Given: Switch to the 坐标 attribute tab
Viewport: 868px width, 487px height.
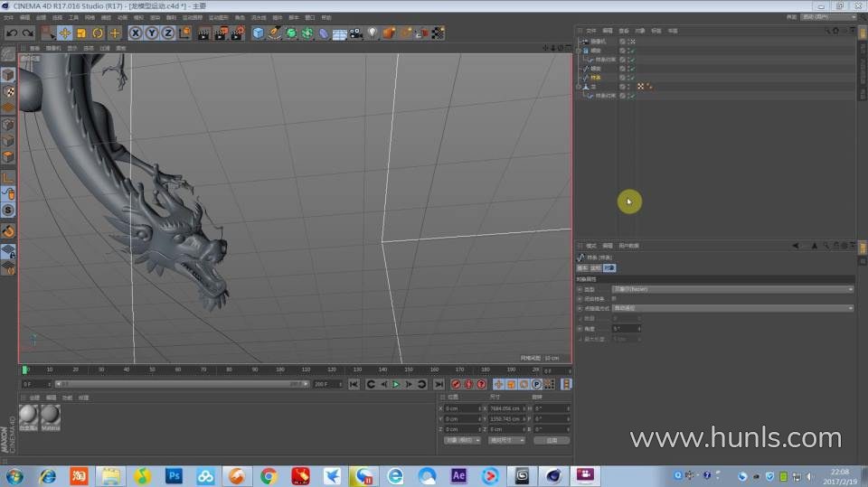Looking at the screenshot, I should click(x=596, y=267).
